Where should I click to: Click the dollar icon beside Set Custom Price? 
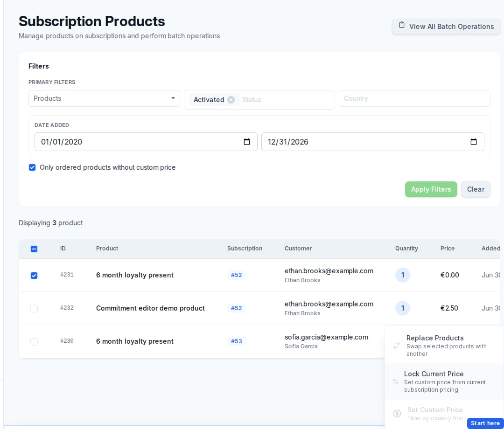coord(397,414)
